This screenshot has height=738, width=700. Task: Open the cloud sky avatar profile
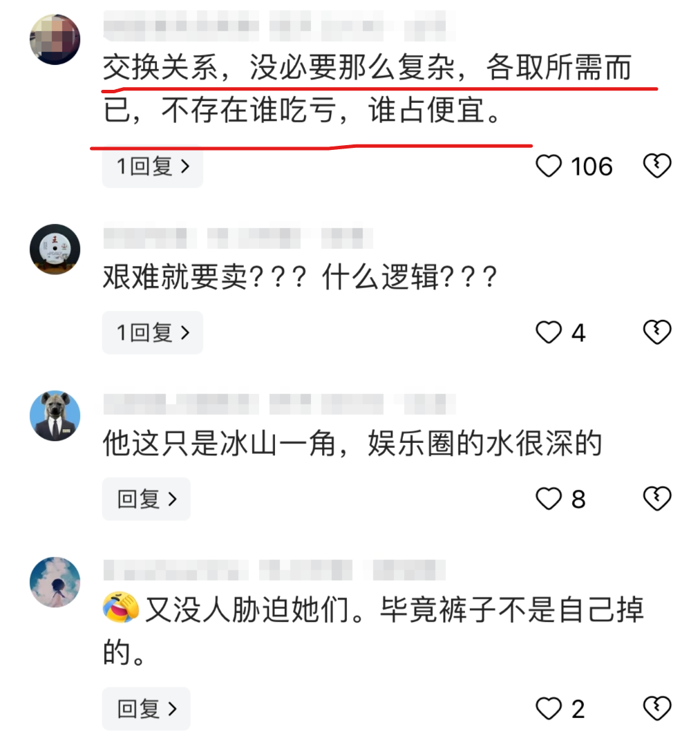tap(55, 583)
